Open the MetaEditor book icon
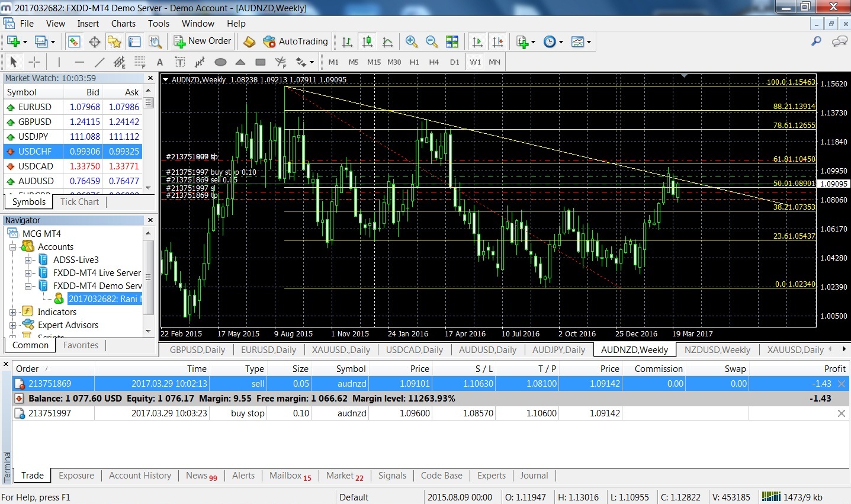This screenshot has height=504, width=851. [x=249, y=41]
